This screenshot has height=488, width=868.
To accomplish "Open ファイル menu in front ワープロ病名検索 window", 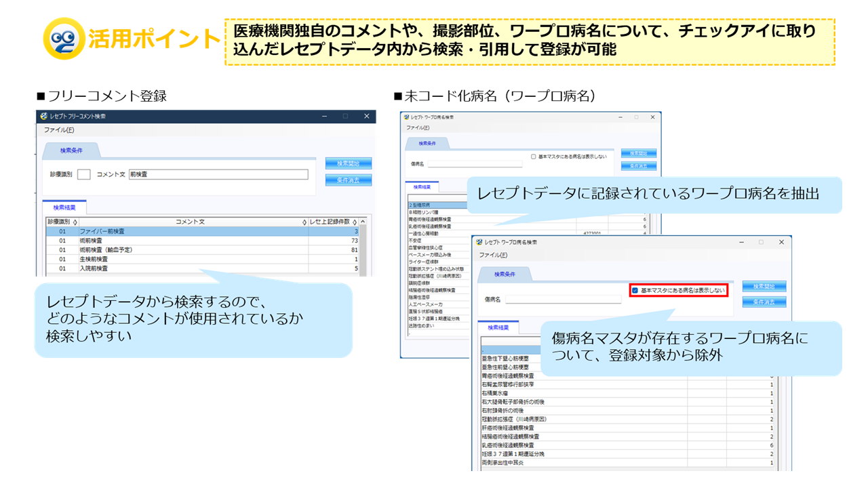I will pyautogui.click(x=493, y=255).
